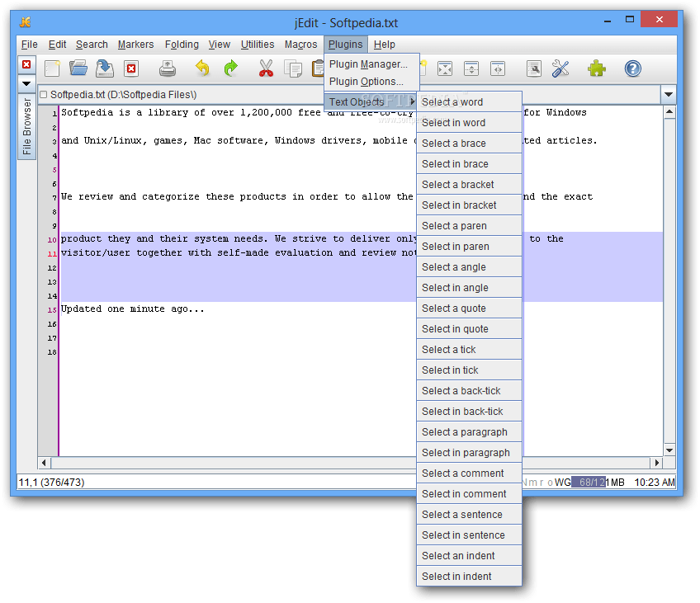Close the docked panel using the red X above File Browser

coord(26,64)
